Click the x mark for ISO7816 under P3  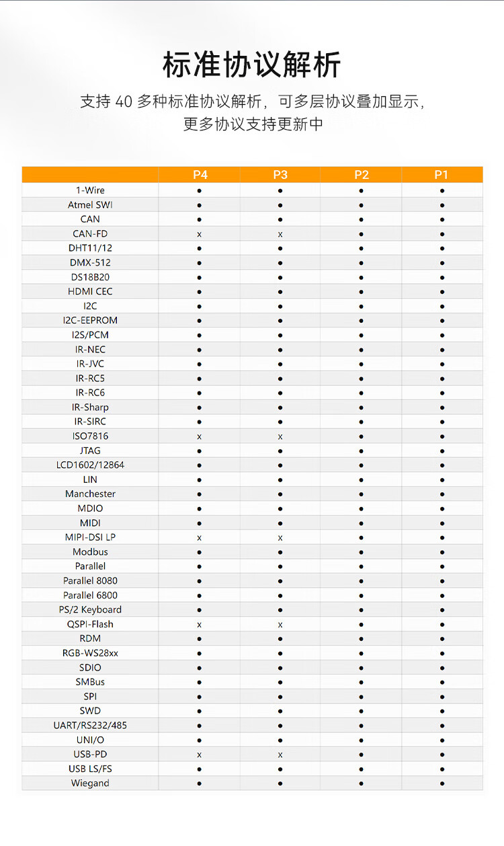point(280,436)
